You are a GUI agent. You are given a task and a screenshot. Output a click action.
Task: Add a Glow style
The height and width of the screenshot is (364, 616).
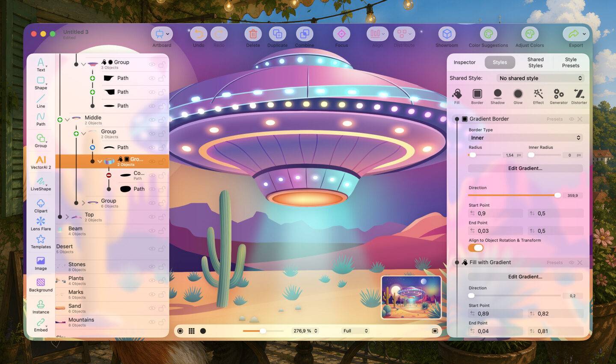coord(518,96)
